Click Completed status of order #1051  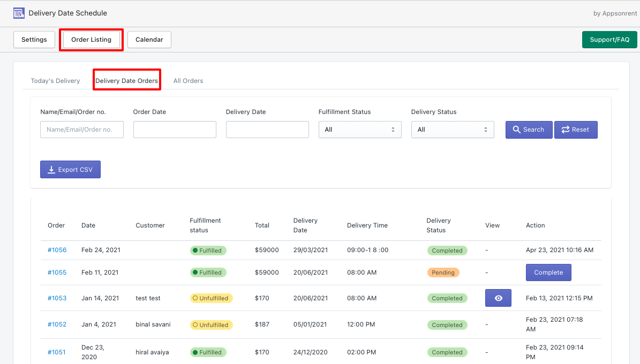(447, 352)
